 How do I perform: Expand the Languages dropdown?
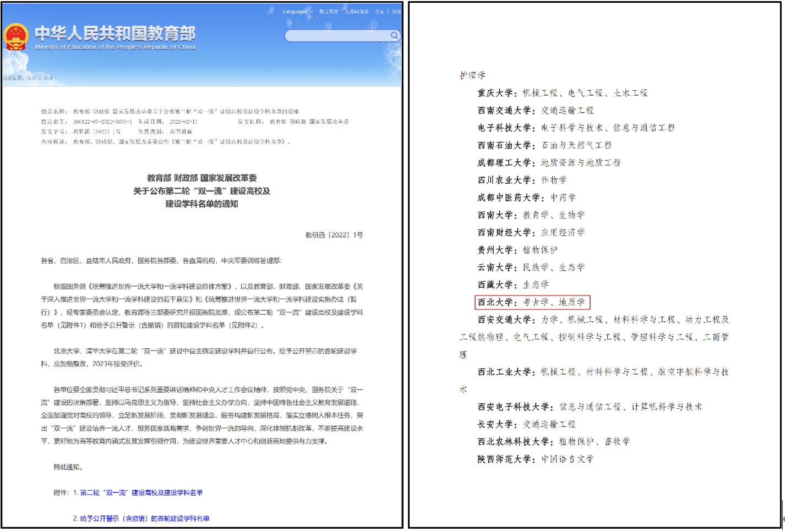[297, 12]
